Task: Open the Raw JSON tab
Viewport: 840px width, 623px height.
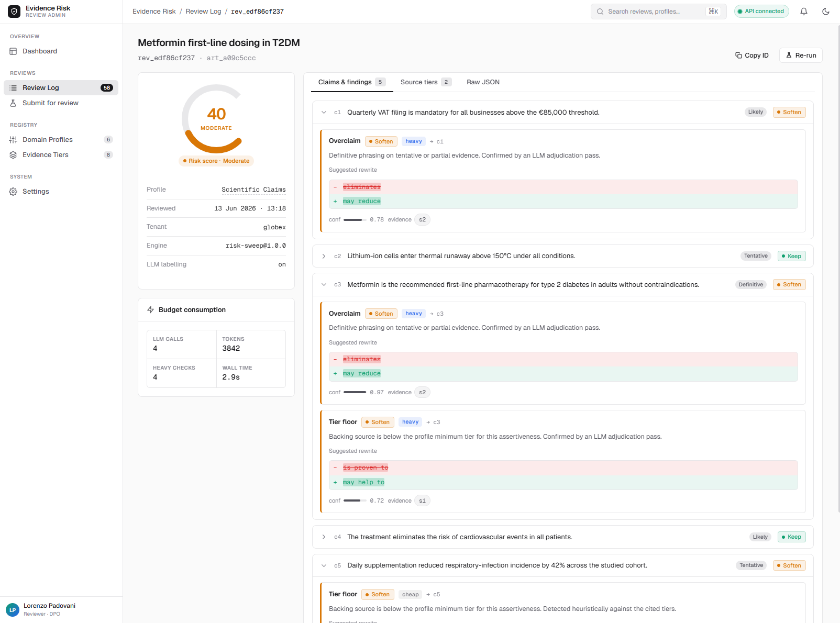Action: [483, 82]
